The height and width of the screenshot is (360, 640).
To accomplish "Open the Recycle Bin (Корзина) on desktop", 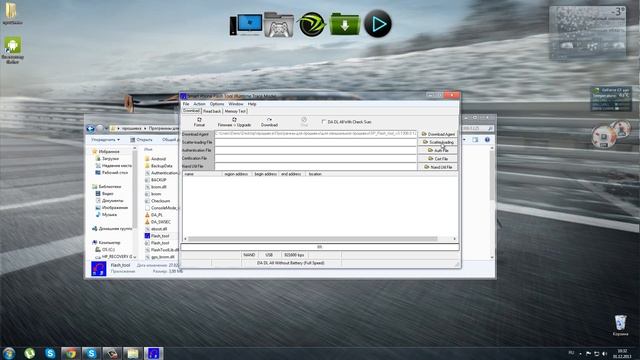I will [620, 325].
